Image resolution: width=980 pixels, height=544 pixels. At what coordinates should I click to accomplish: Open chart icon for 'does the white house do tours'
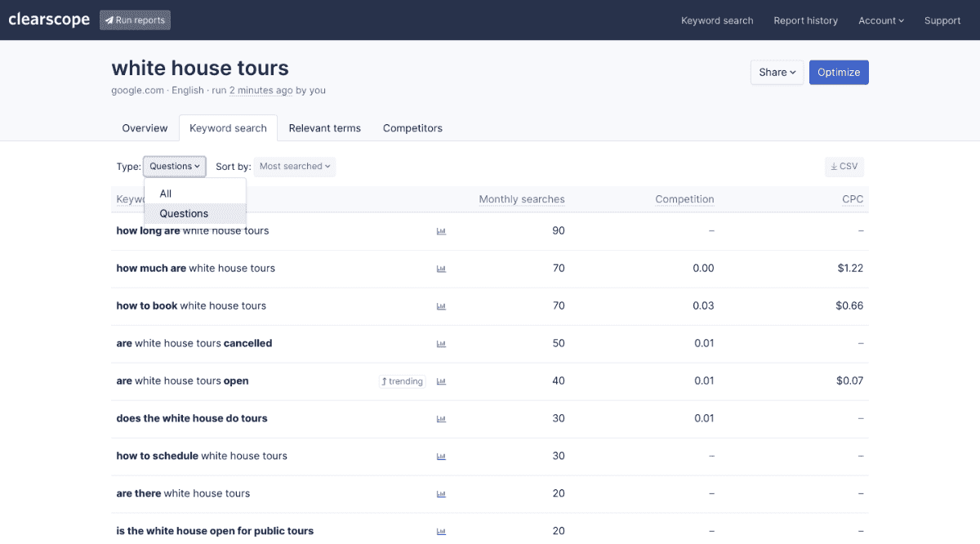pos(441,418)
